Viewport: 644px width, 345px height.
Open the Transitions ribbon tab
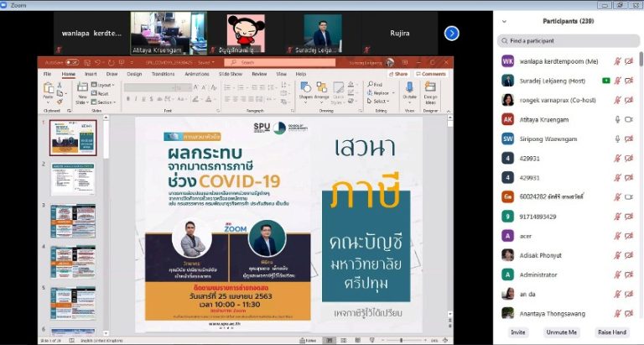164,74
